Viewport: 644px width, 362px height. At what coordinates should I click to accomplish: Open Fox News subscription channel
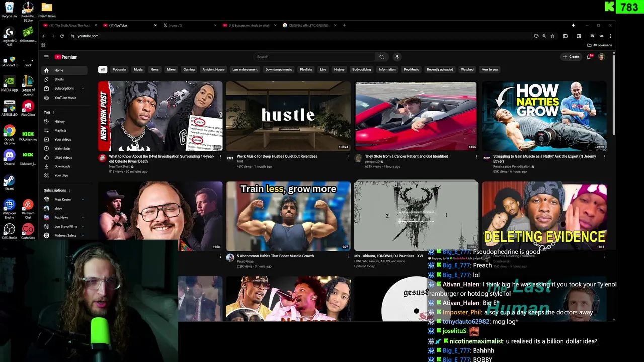63,217
